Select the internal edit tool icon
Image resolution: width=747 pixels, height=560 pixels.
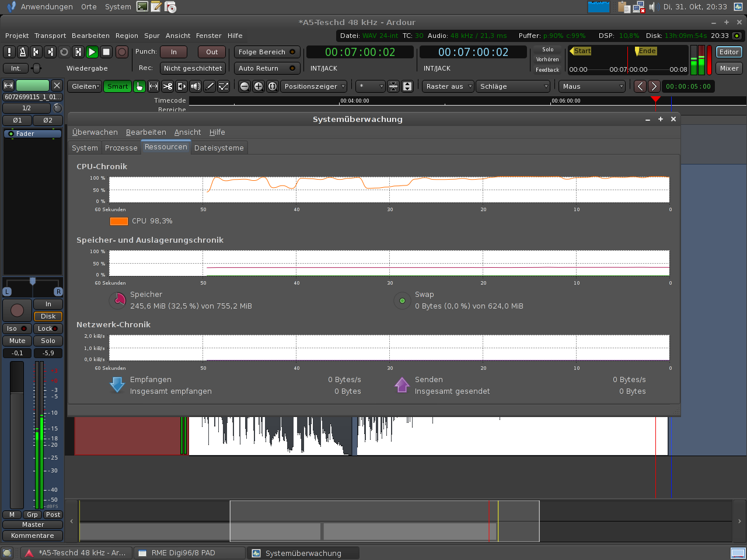point(224,86)
